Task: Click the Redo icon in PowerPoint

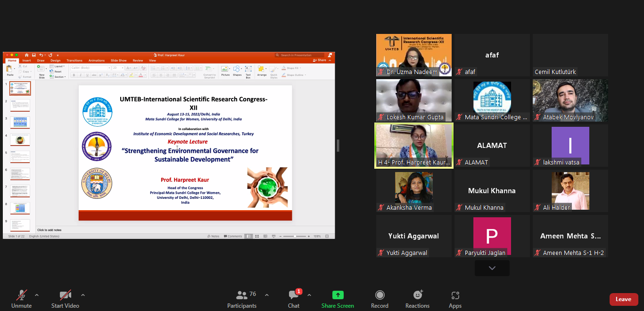Action: [50, 55]
